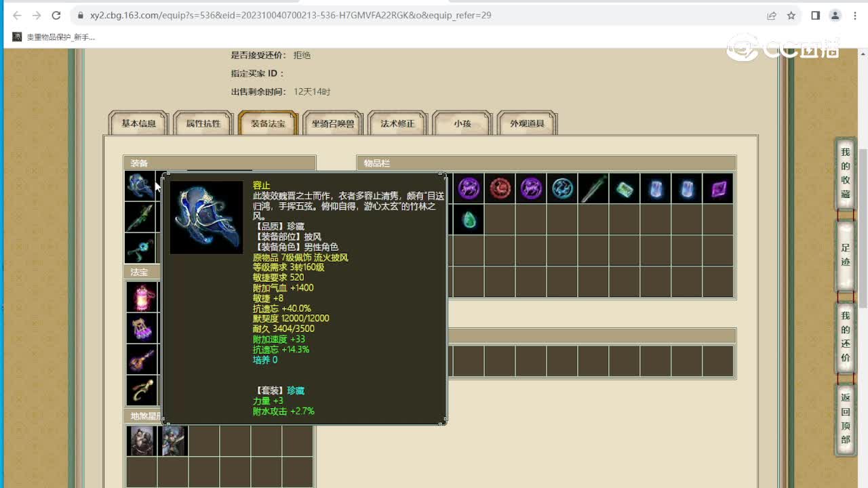The width and height of the screenshot is (868, 488).
Task: Select the second blue crystal in inventory
Action: [687, 188]
